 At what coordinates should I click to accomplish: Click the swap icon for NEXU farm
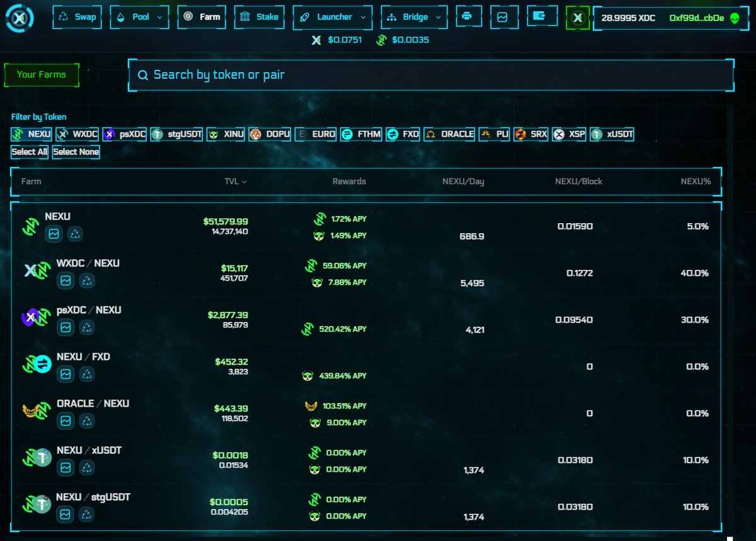click(x=75, y=234)
